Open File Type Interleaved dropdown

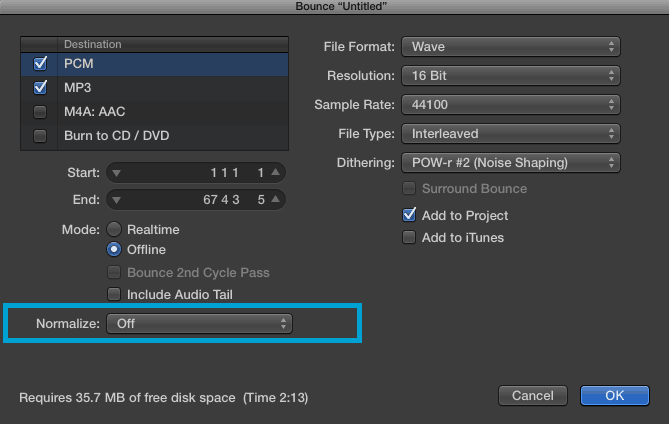511,134
